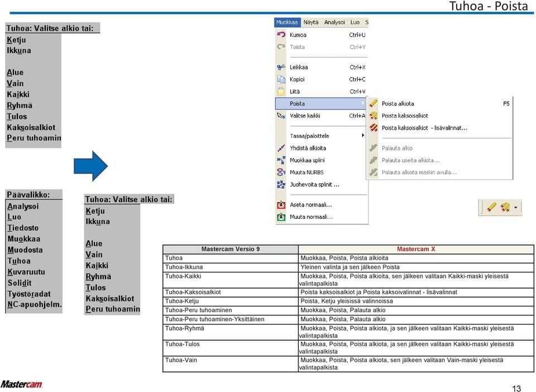This screenshot has width=536, height=392.
Task: Click the greyed Palauta useita alkiota icon
Action: [374, 160]
